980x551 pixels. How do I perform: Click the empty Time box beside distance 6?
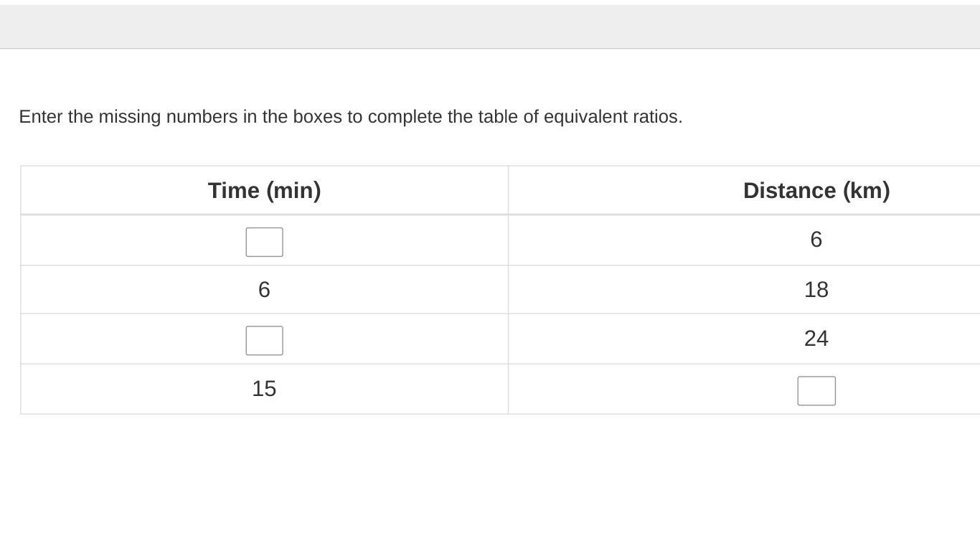(x=264, y=242)
